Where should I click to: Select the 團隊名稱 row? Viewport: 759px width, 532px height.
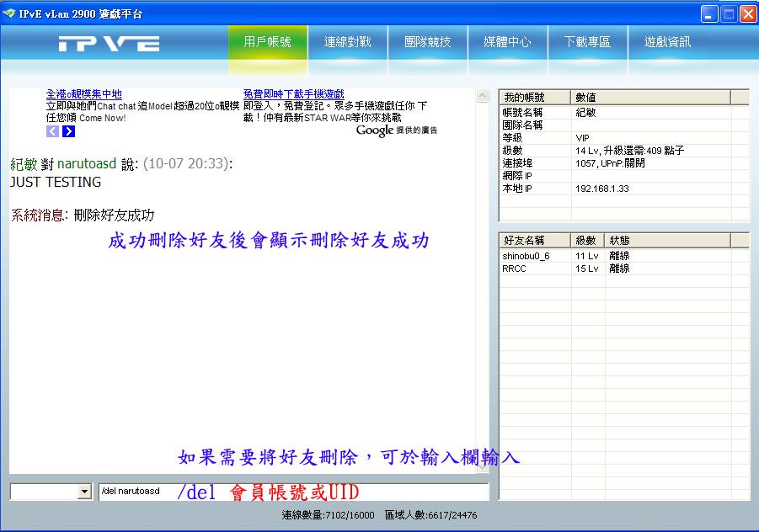(623, 125)
